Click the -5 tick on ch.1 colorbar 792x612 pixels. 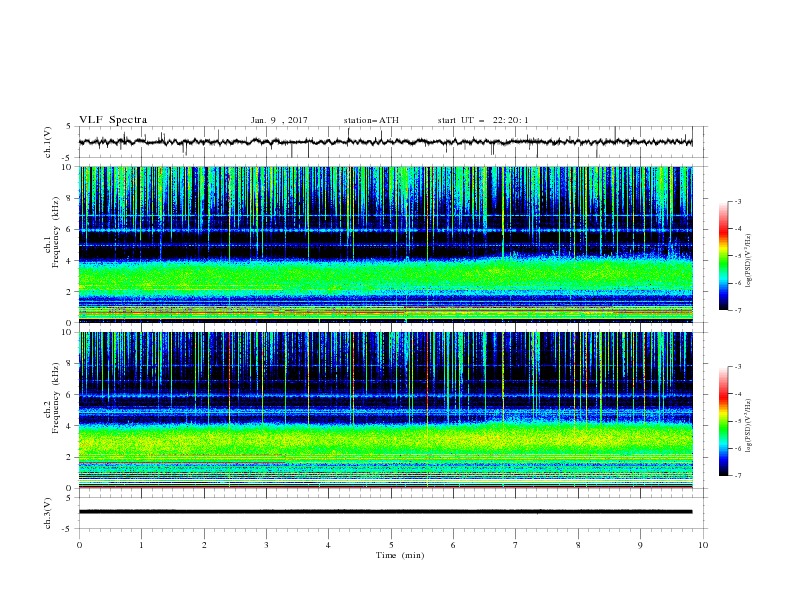(737, 256)
